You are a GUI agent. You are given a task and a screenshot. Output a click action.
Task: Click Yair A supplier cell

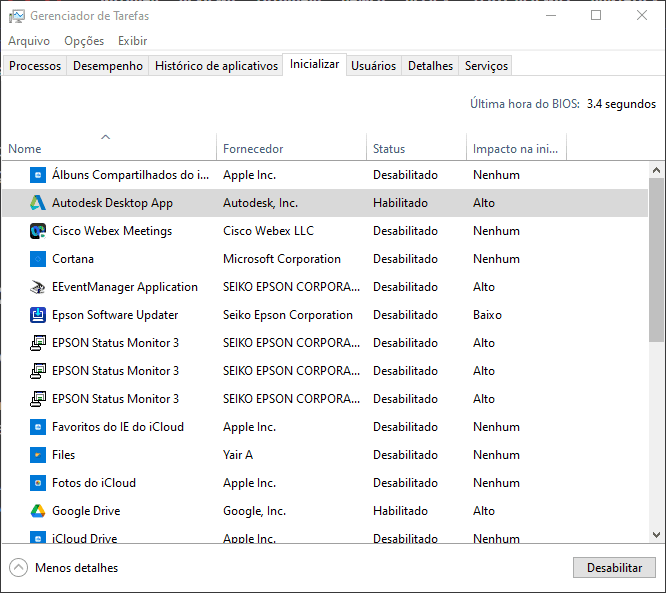(238, 455)
